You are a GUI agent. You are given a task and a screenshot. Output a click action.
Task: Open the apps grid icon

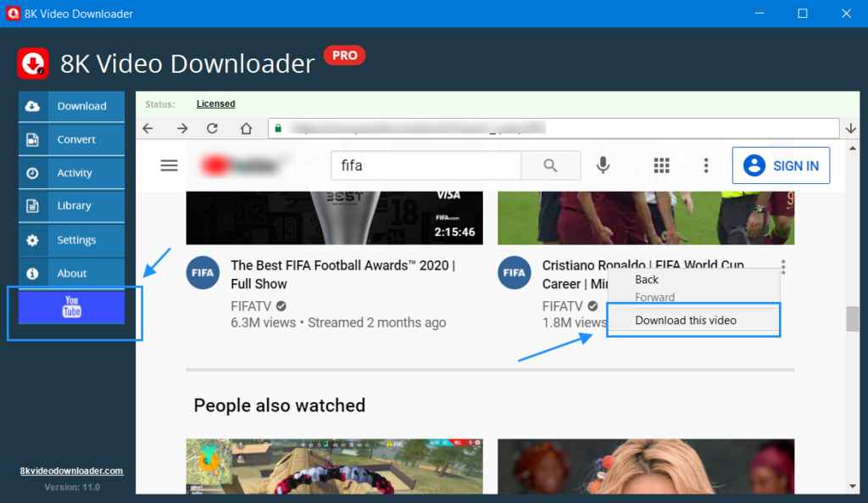pyautogui.click(x=662, y=165)
